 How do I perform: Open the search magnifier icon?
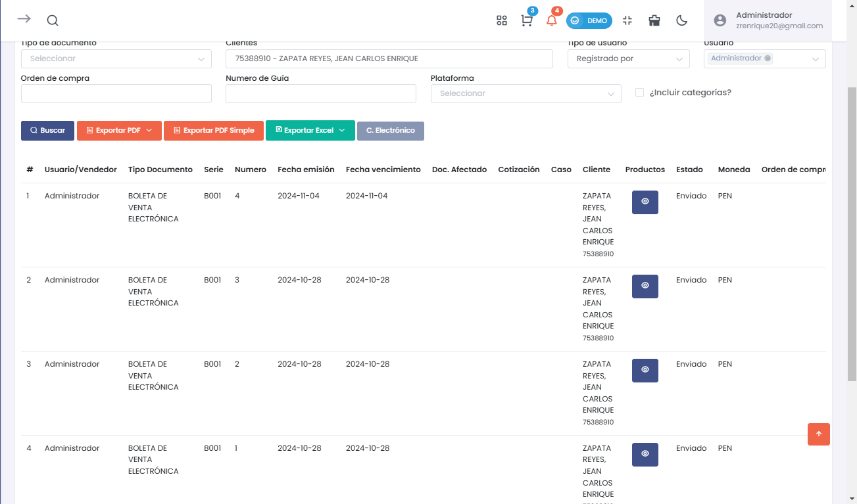click(53, 20)
